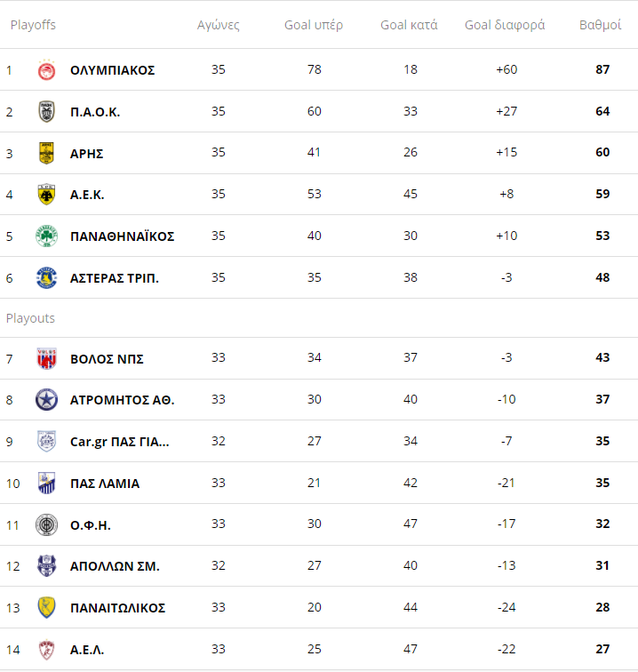Select the Car.gr ΠΑΣ ΓΙΑ... team name

(119, 442)
